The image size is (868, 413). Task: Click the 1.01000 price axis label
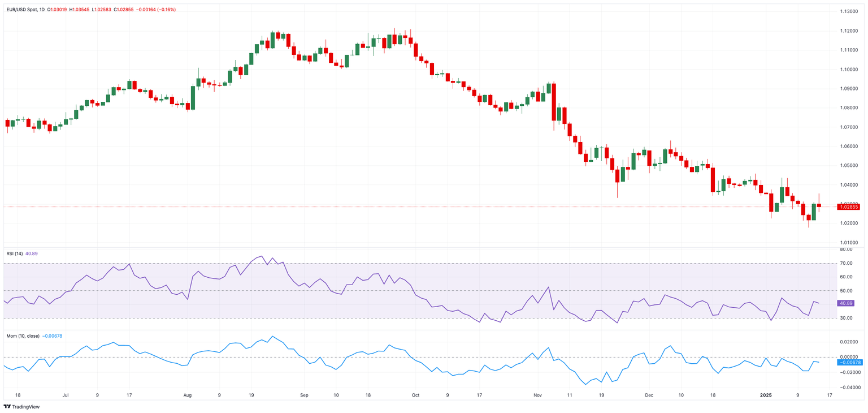coord(849,243)
